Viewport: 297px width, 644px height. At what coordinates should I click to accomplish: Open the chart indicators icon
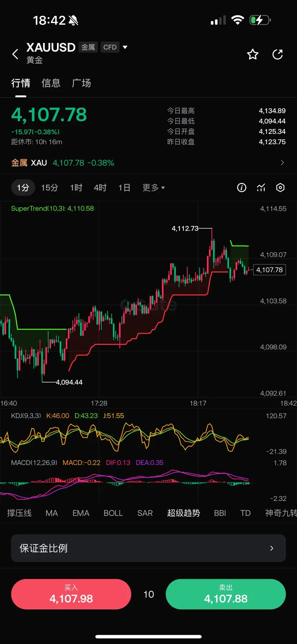(x=261, y=188)
